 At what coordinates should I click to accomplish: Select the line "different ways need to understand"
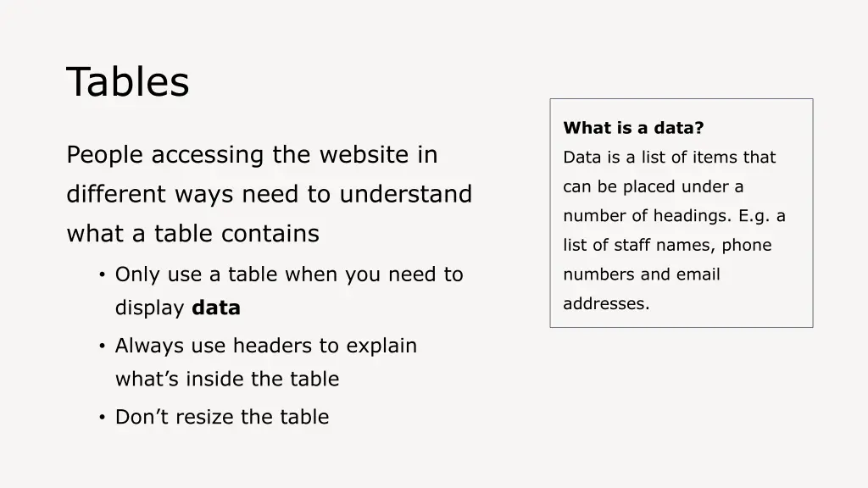point(269,194)
